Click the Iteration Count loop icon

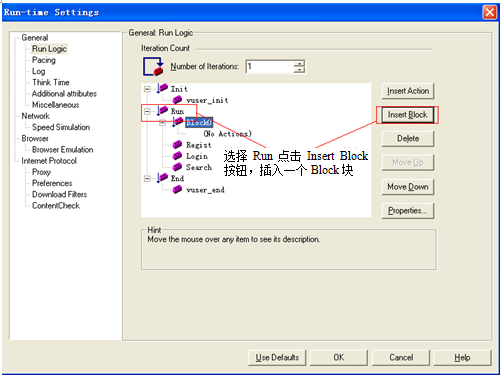[153, 66]
